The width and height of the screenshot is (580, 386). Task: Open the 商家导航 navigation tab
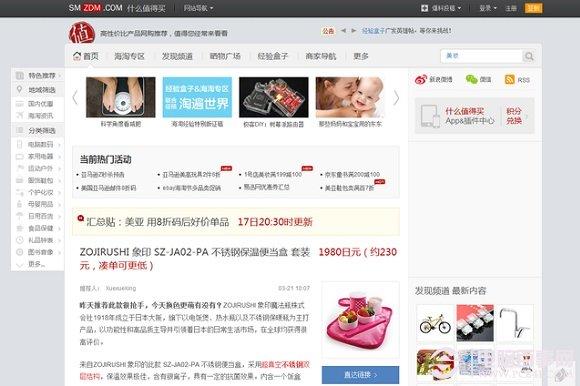[321, 56]
